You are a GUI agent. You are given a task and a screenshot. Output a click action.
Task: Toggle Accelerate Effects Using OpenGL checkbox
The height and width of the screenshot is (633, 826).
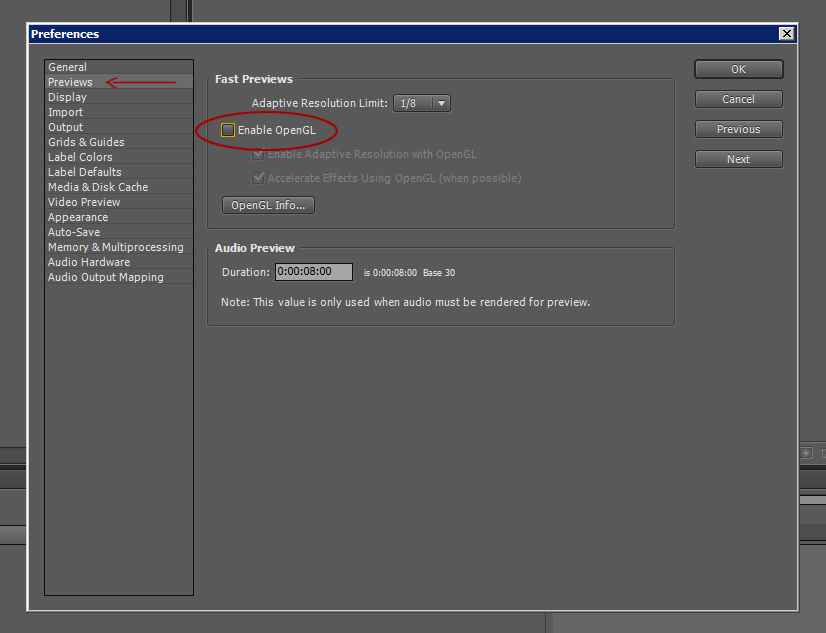click(258, 178)
